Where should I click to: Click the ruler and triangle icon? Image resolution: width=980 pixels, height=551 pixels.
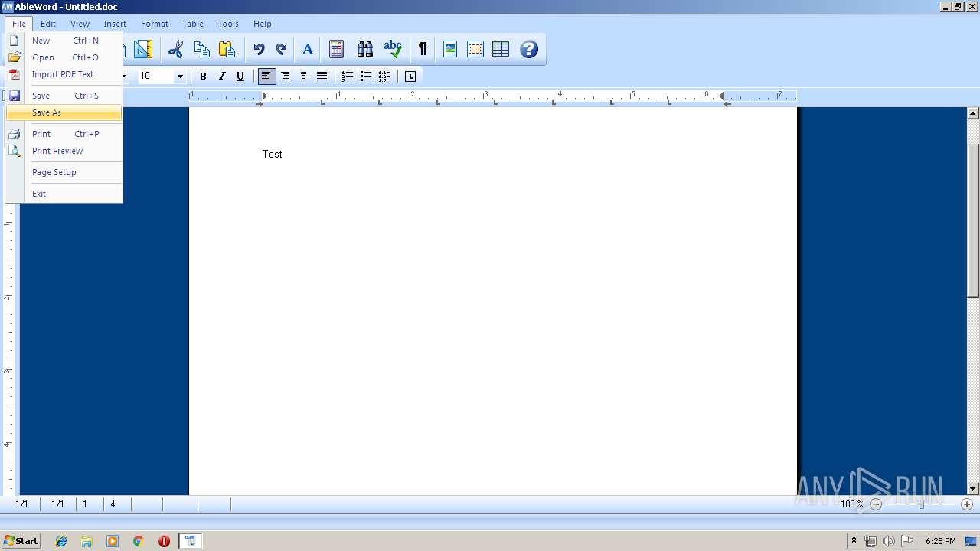pyautogui.click(x=143, y=50)
